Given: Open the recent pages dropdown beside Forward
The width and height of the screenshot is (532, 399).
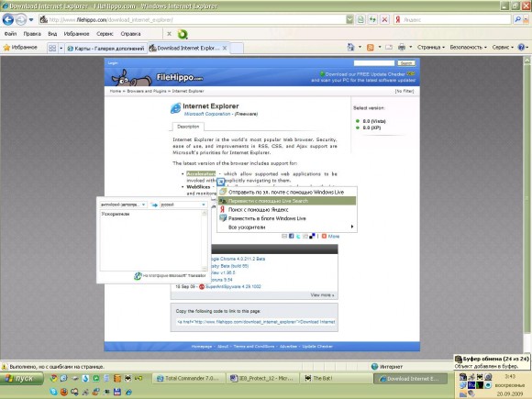Looking at the screenshot, I should pos(31,19).
